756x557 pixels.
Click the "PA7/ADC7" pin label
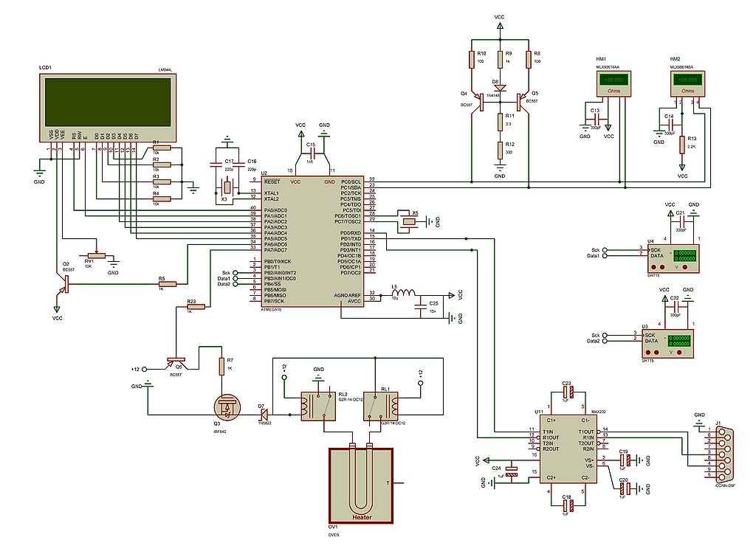(275, 250)
